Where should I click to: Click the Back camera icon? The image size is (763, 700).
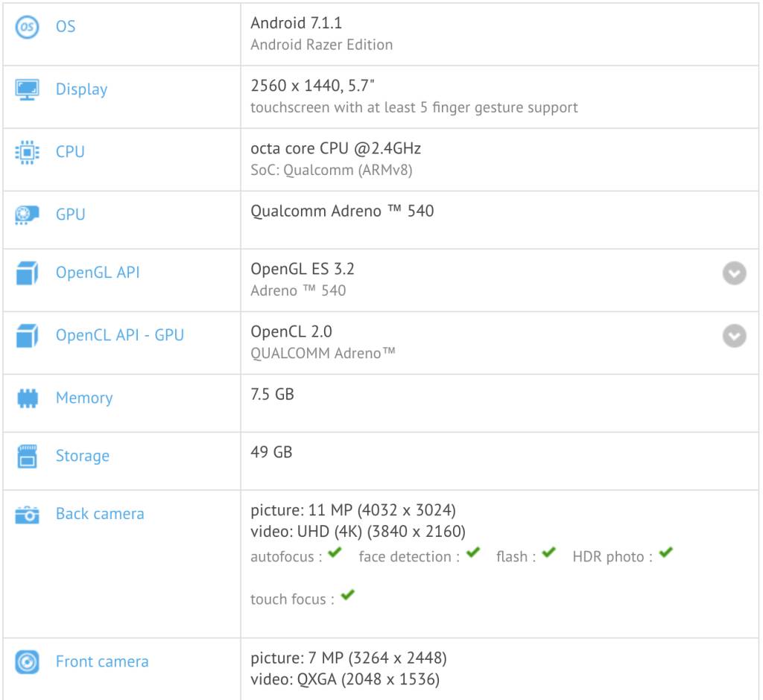(27, 515)
